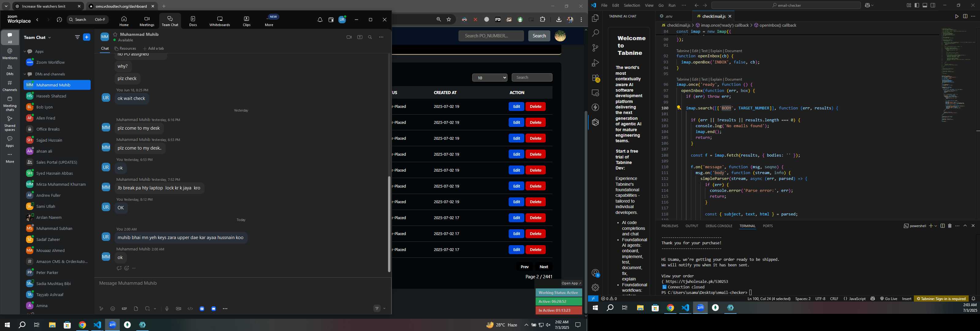Screen dimensions: 980x331
Task: Open VS Code File menu
Action: point(604,5)
